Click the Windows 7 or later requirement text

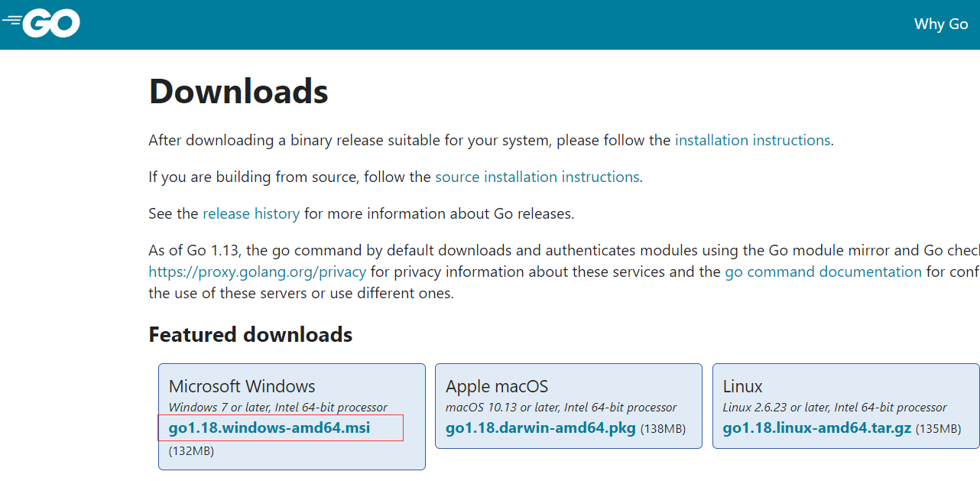[x=278, y=408]
